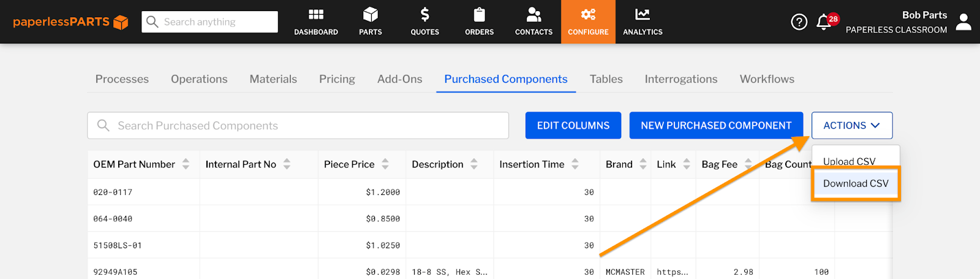Screen dimensions: 980x279
Task: Click the Bob Parts user avatar icon
Action: click(963, 22)
